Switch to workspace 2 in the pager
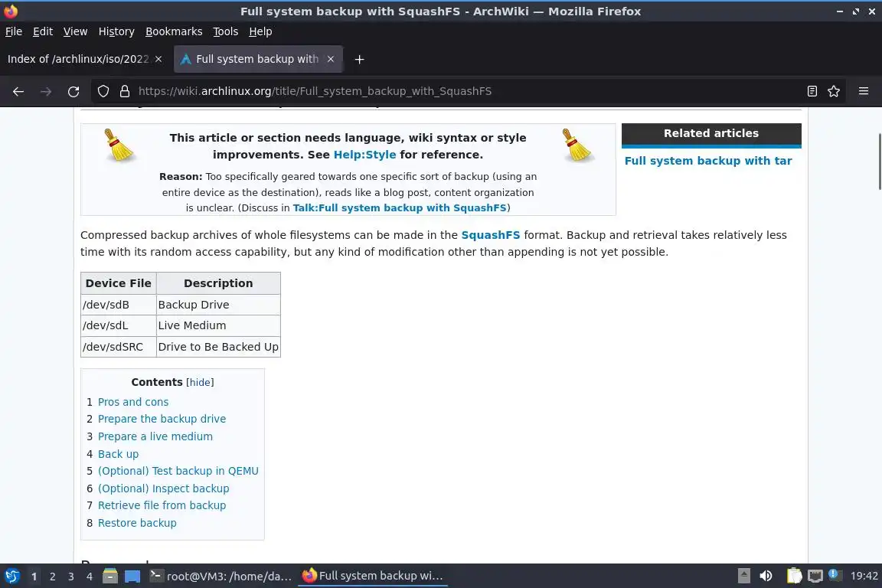The image size is (882, 588). (x=52, y=577)
